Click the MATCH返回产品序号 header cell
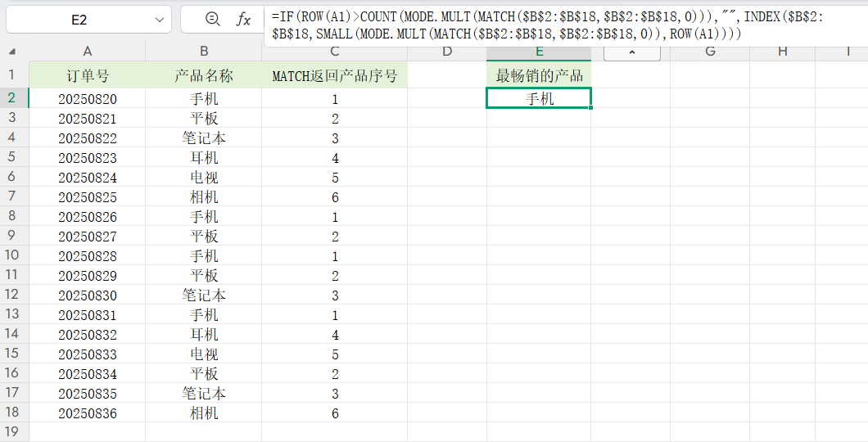Viewport: 868px width, 442px height. tap(334, 76)
